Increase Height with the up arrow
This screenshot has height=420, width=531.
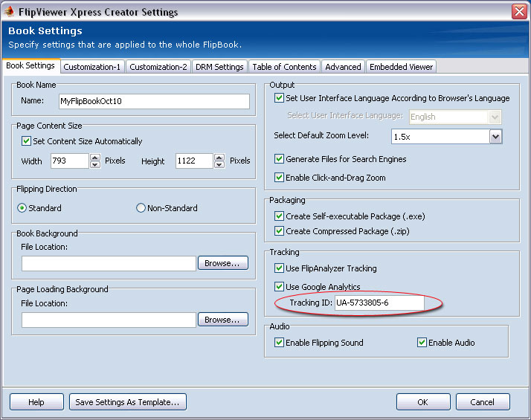click(219, 158)
